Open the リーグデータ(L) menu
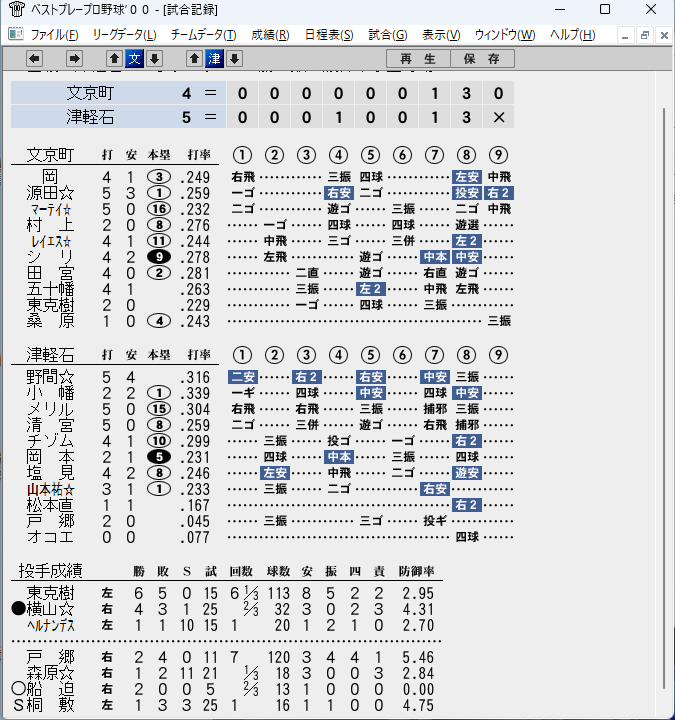 (124, 35)
